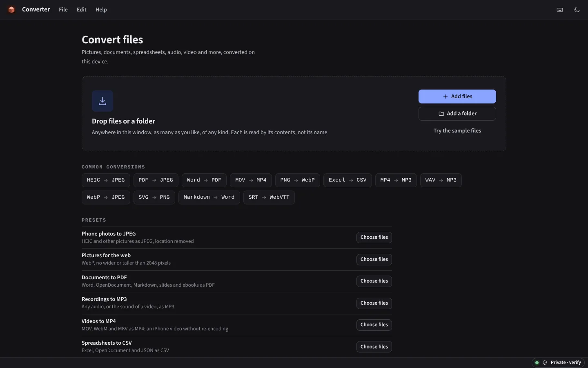
Task: Pick the Word to PDF conversion chip
Action: [x=204, y=180]
